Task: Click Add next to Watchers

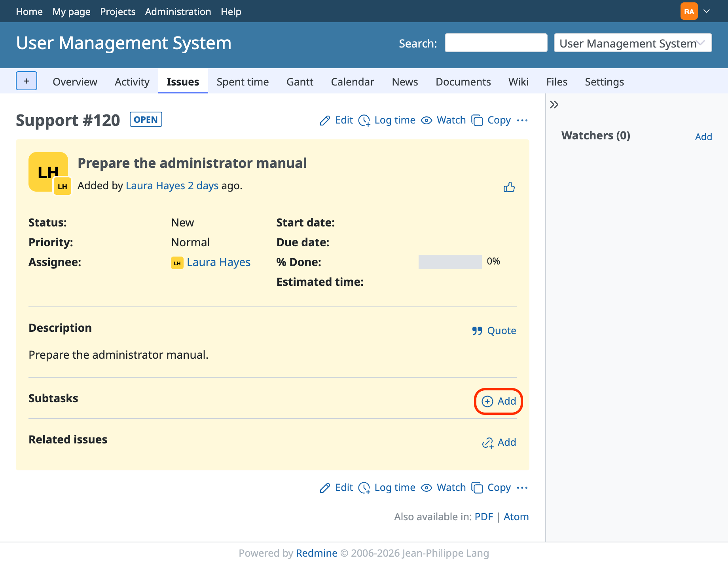Action: click(x=703, y=137)
